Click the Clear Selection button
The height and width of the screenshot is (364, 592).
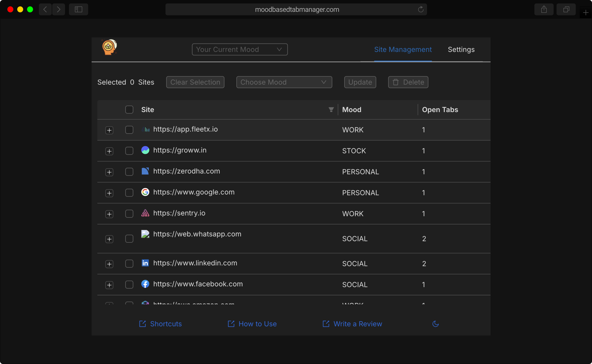point(195,82)
